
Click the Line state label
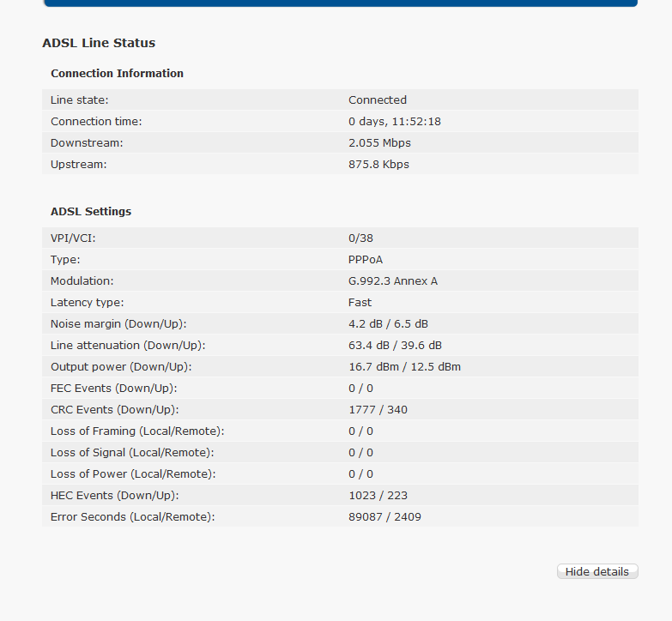(x=79, y=99)
